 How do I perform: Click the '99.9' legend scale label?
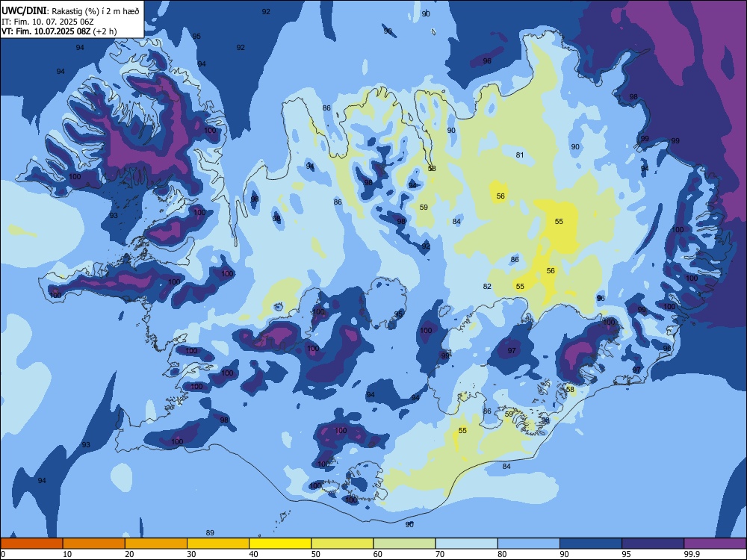(x=691, y=554)
